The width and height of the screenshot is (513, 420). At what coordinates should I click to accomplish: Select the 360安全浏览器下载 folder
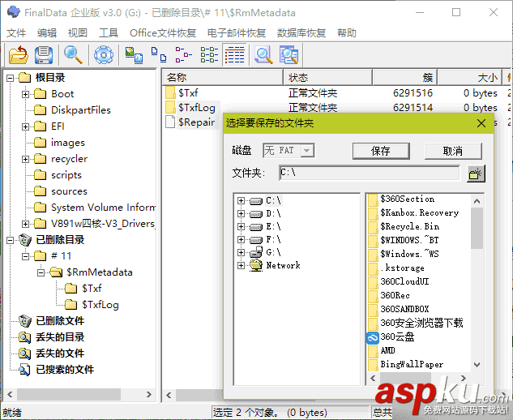(x=421, y=323)
